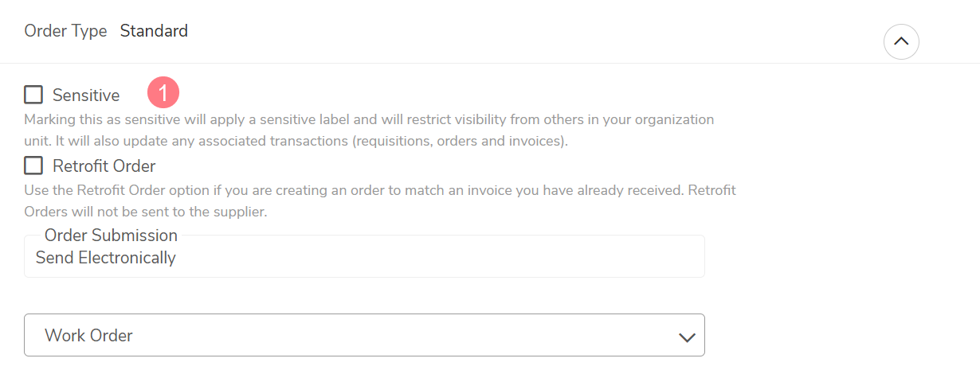Click the sentence beginning "Use the Retrofit Order option"
The width and height of the screenshot is (980, 370).
353,191
